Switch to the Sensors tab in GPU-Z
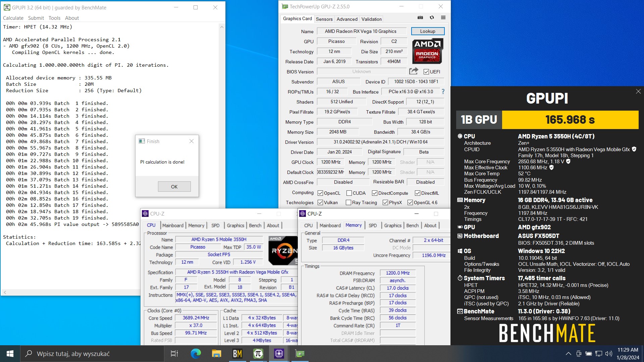 [324, 19]
